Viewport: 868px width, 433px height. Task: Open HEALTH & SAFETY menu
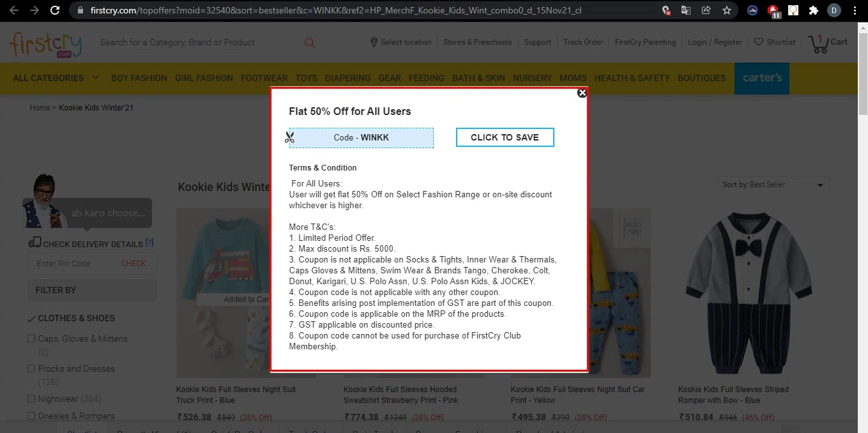pyautogui.click(x=632, y=78)
